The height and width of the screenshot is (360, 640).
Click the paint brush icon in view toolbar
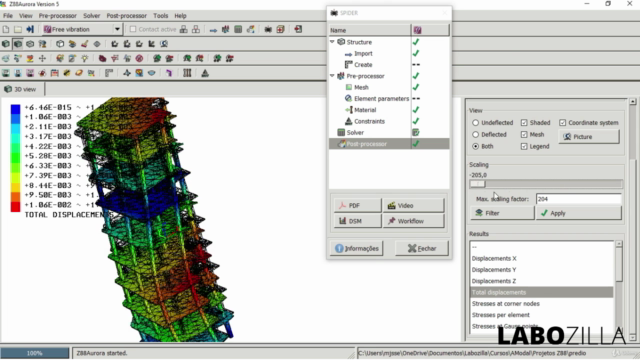(84, 44)
